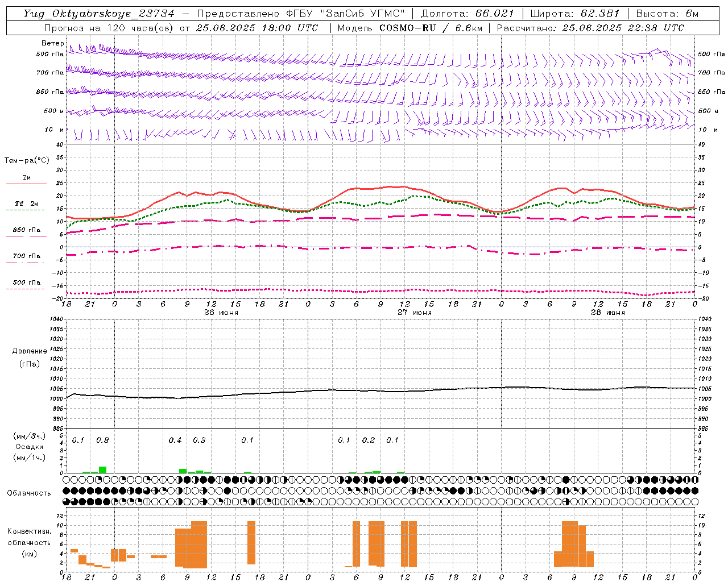Select the Долгота: 66.021 header field

point(468,14)
